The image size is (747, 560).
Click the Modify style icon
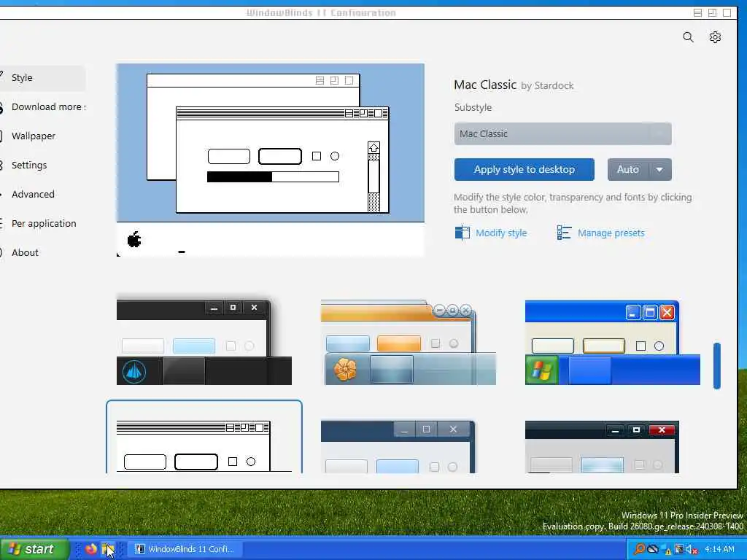pyautogui.click(x=462, y=233)
